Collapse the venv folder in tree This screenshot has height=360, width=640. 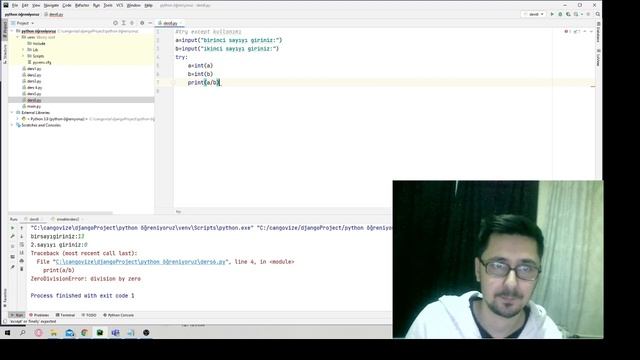click(18, 37)
